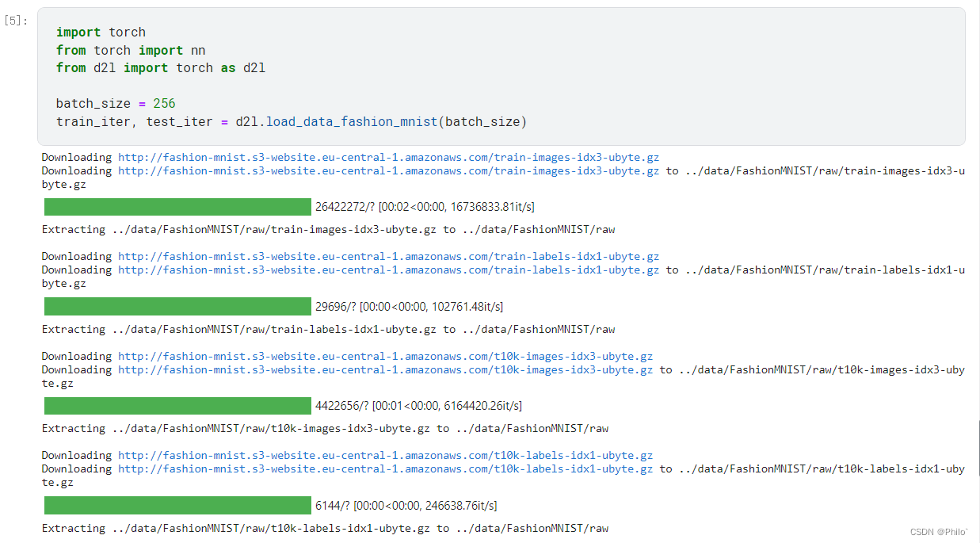Click the 'Extracting ../data/FashionMNIST/raw/t10k-images-idx3-ubyte.gz' line
The height and width of the screenshot is (543, 980).
click(325, 428)
